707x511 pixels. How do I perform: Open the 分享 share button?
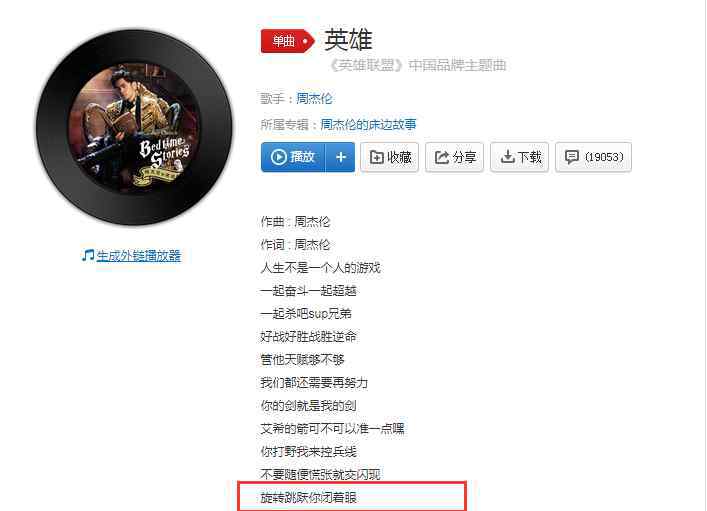tap(454, 157)
